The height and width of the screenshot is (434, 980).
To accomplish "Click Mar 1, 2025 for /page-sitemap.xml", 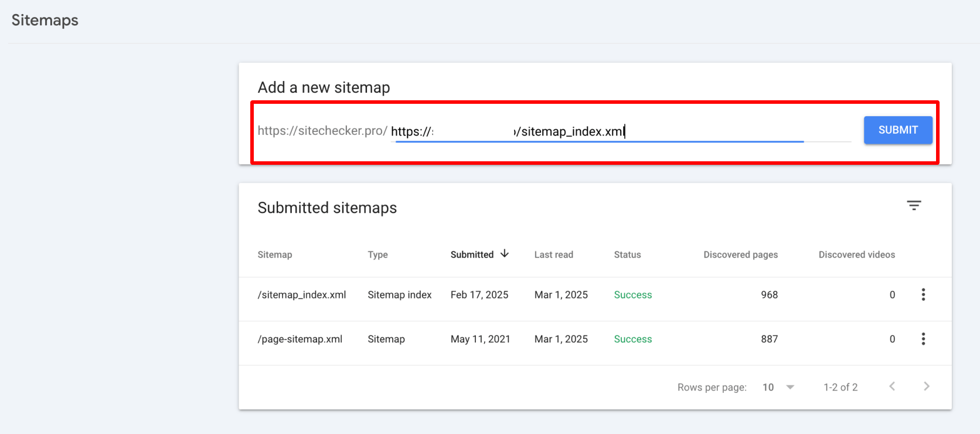I will [x=561, y=339].
